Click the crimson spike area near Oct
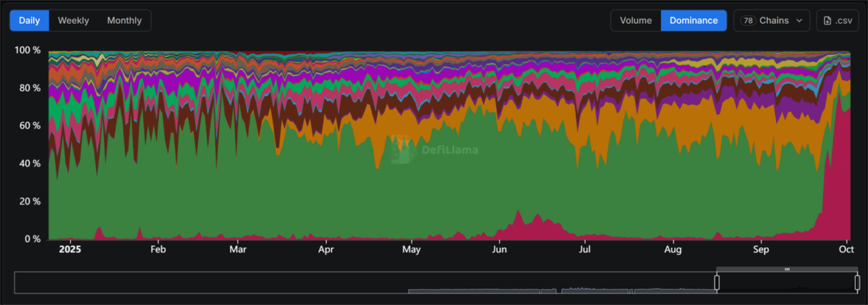Screen dimensions: 868x305 839,181
